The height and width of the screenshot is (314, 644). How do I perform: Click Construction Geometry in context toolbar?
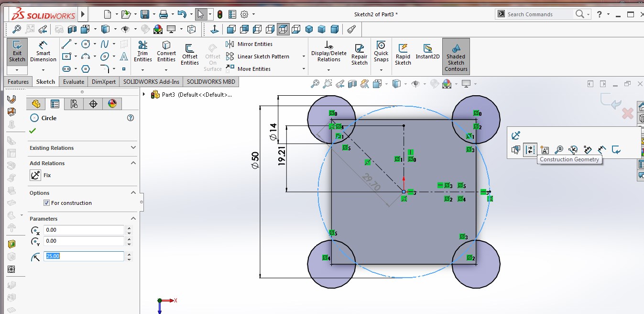point(530,150)
